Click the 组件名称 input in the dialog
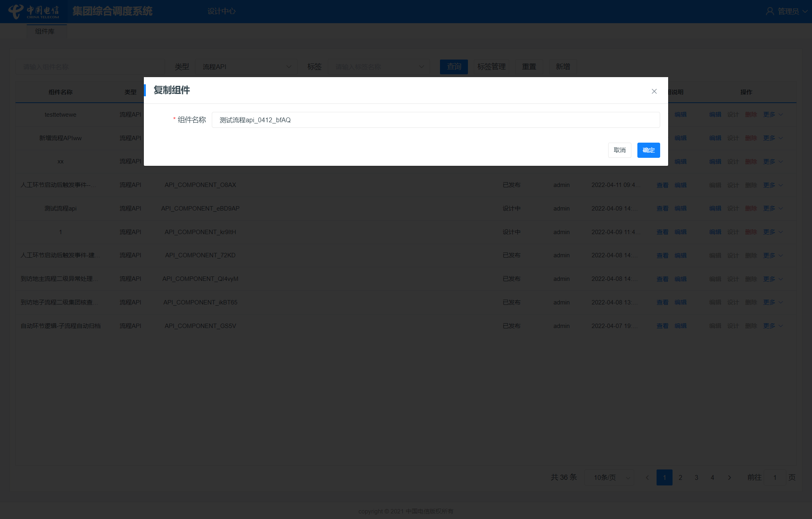 pos(436,120)
